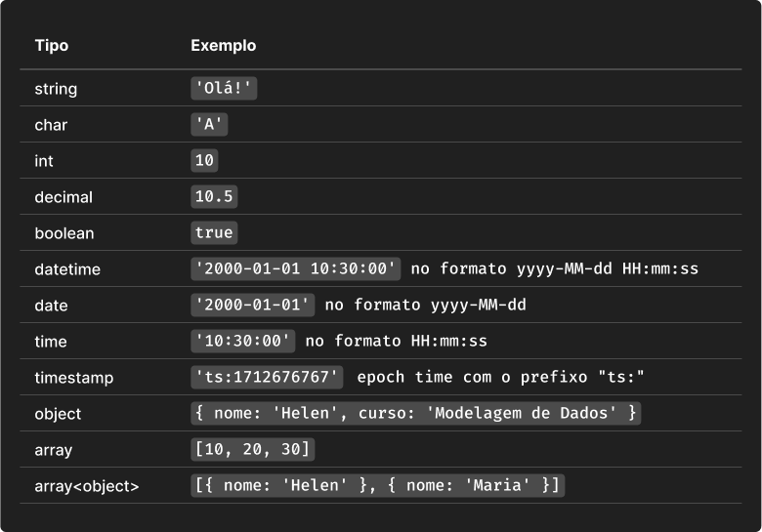The width and height of the screenshot is (762, 532).
Task: Click the text 'no formato HH:mm:ss'
Action: pyautogui.click(x=396, y=342)
